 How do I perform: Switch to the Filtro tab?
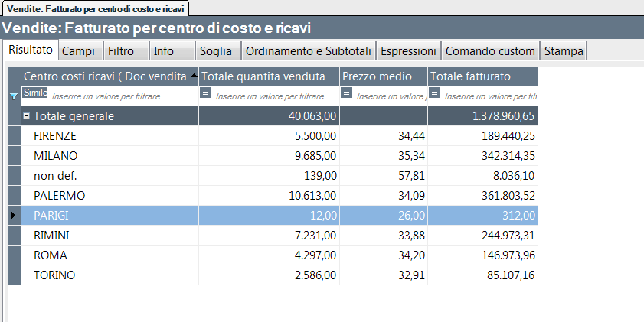[x=121, y=51]
